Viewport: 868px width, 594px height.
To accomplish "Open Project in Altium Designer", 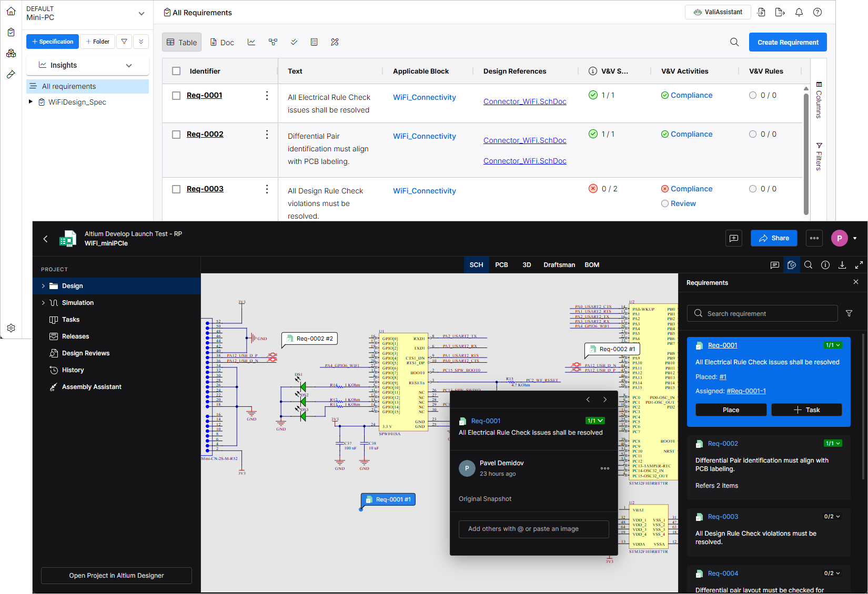I will 116,576.
